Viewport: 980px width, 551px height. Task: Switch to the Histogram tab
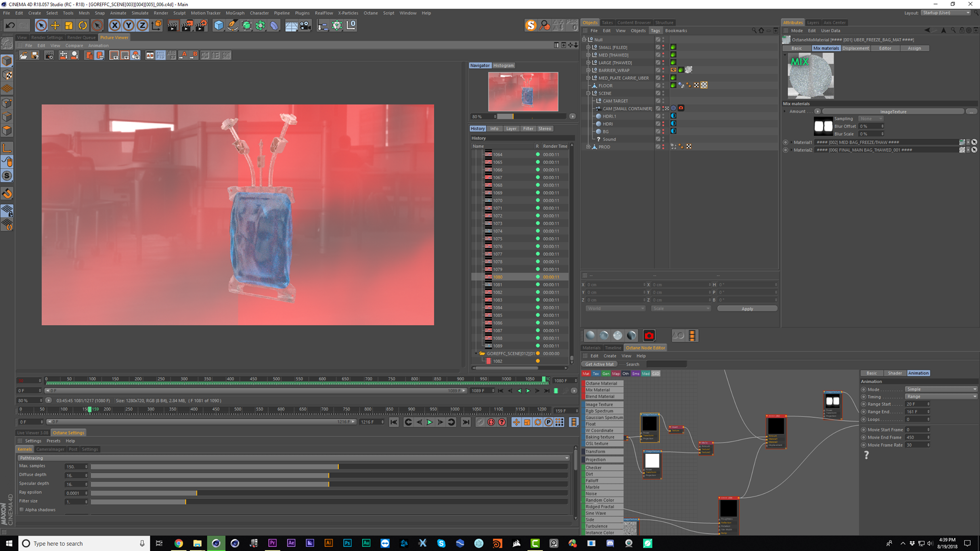(503, 66)
